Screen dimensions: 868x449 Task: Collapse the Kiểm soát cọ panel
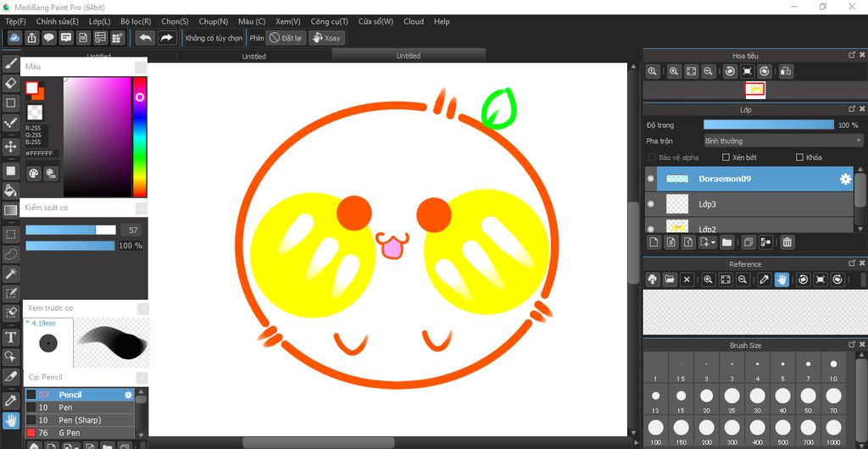point(141,208)
